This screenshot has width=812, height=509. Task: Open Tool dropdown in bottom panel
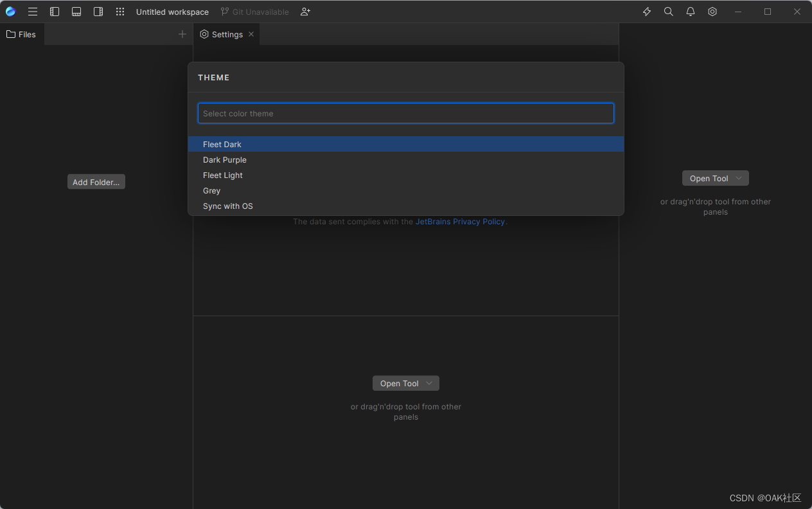coord(405,383)
